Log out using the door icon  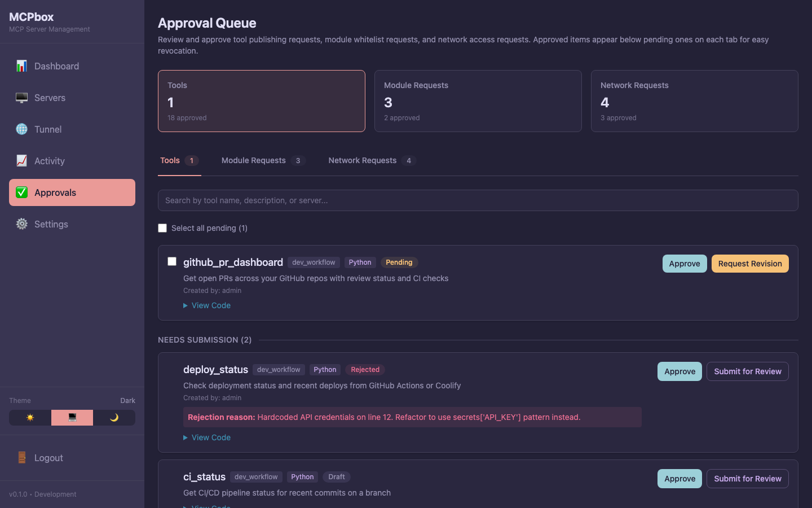tap(21, 458)
